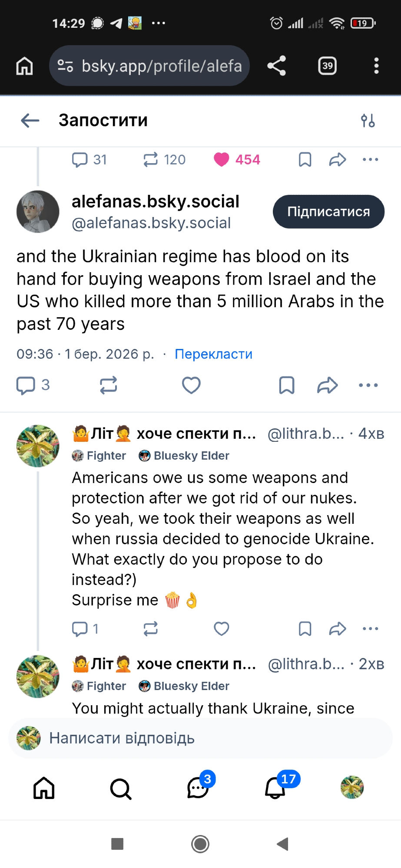Open more options on the parent post
Image resolution: width=401 pixels, height=868 pixels.
[x=370, y=160]
